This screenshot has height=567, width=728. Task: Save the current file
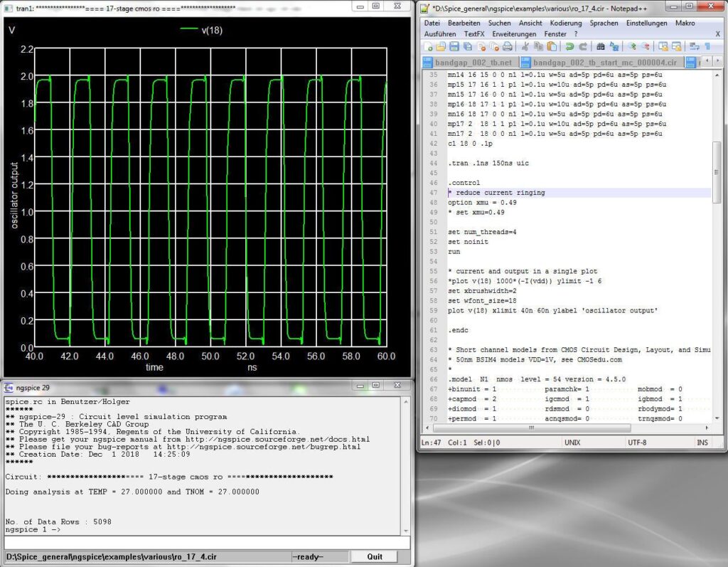pos(456,46)
